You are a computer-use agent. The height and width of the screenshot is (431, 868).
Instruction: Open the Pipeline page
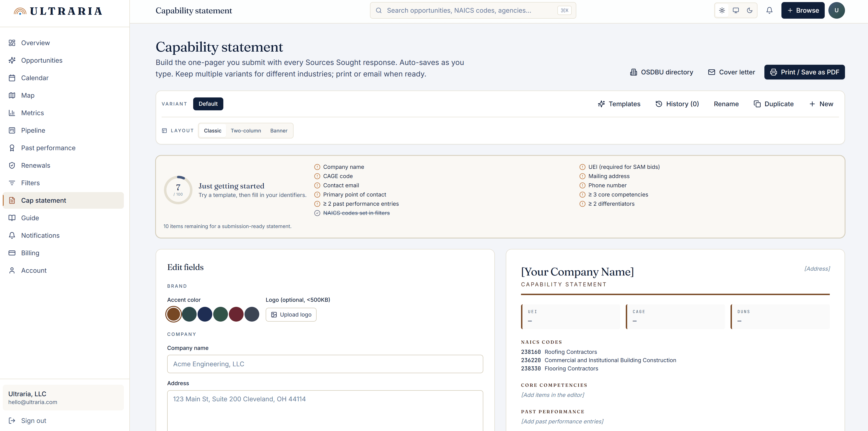coord(63,131)
